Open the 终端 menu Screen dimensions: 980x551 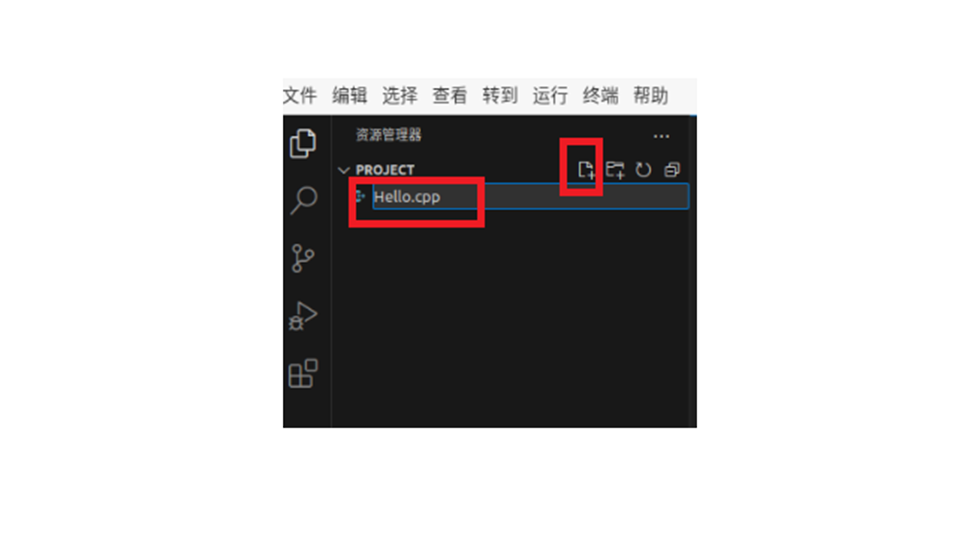point(601,95)
